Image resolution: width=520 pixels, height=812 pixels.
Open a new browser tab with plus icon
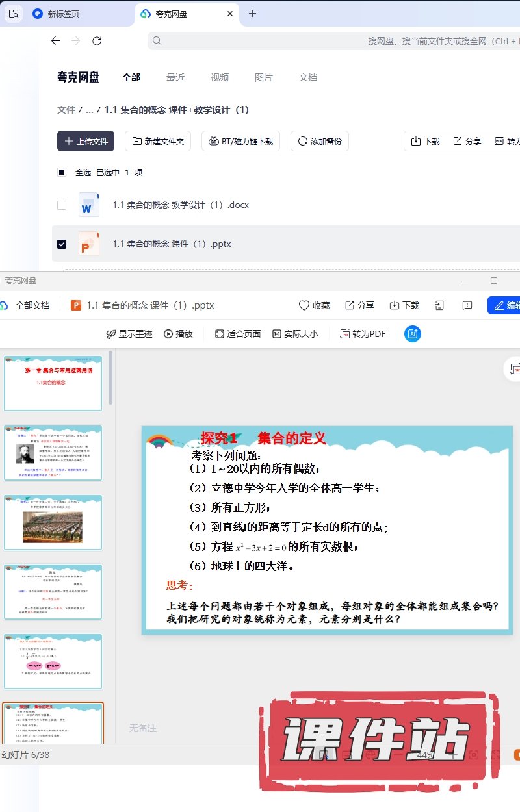point(253,14)
